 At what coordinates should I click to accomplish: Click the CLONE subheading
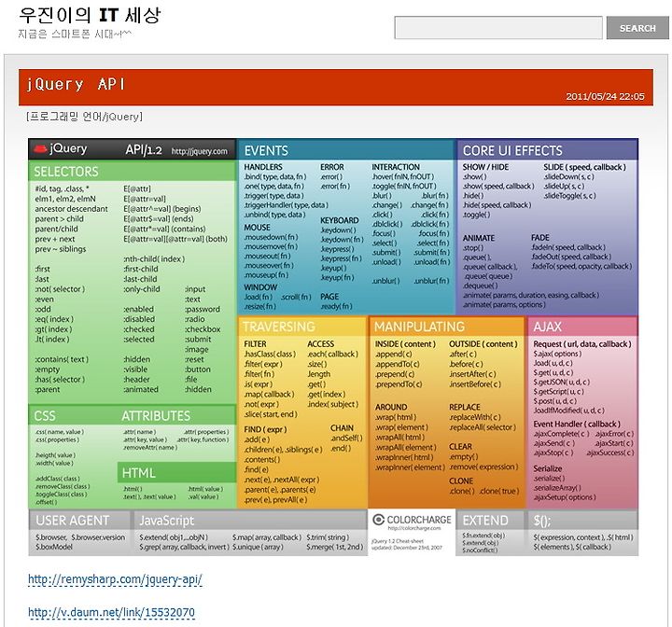tap(461, 481)
